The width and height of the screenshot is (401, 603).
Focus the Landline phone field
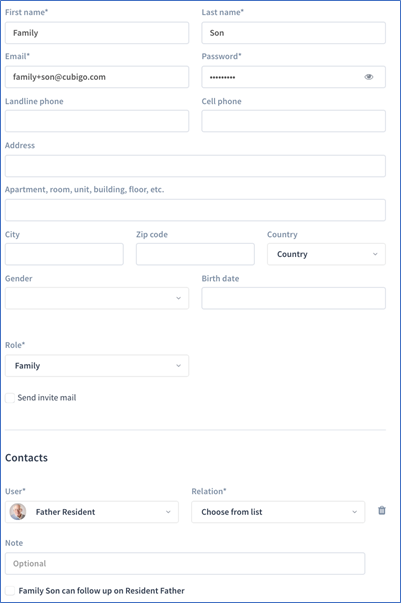click(x=97, y=121)
